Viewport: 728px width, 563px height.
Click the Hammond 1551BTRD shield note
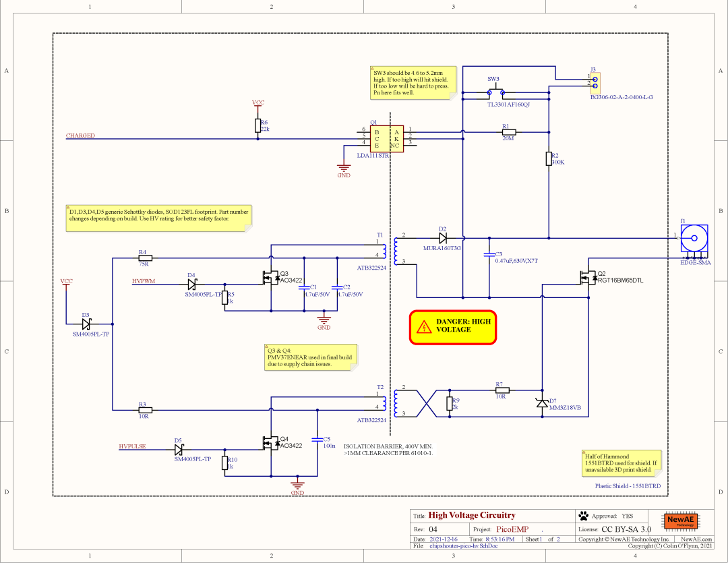coord(621,463)
